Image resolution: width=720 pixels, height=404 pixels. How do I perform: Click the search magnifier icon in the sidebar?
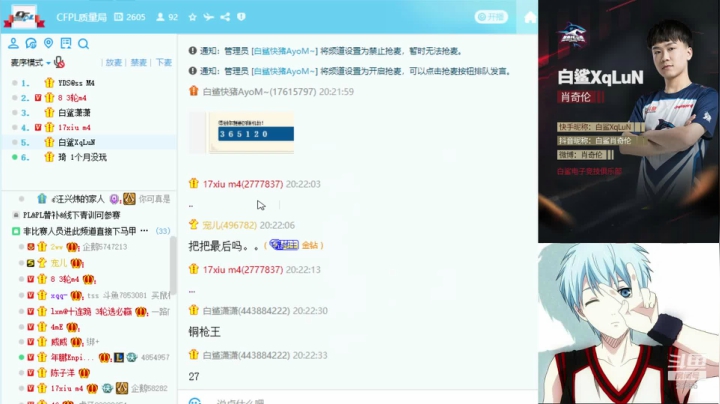[83, 44]
